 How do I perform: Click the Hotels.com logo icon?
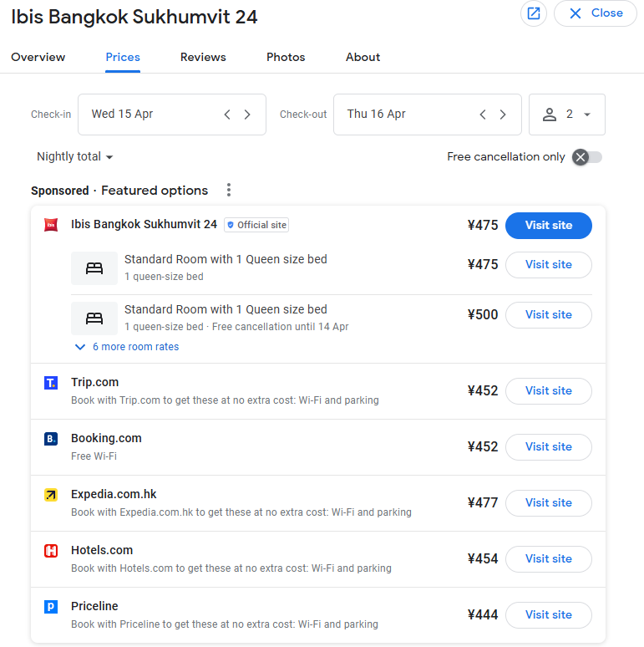51,551
